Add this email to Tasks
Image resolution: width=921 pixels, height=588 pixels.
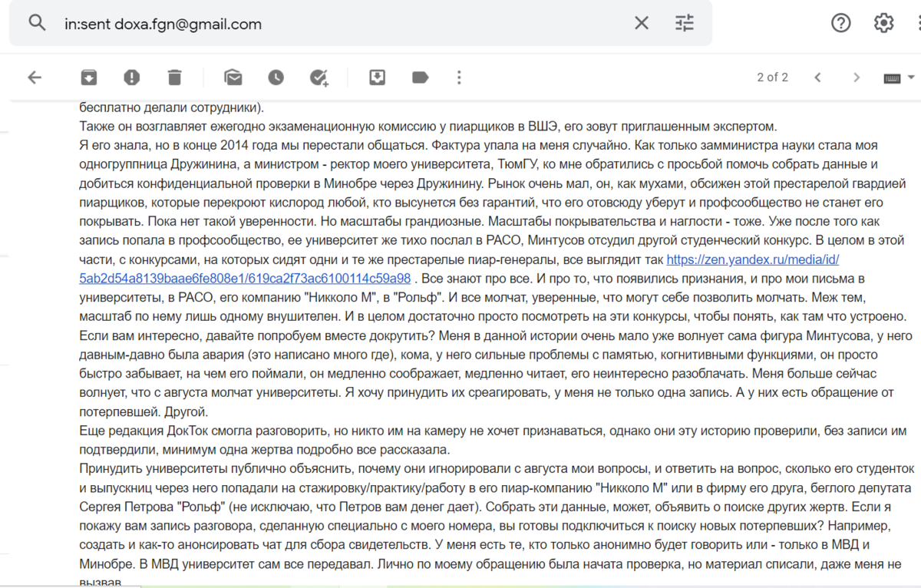[x=319, y=77]
